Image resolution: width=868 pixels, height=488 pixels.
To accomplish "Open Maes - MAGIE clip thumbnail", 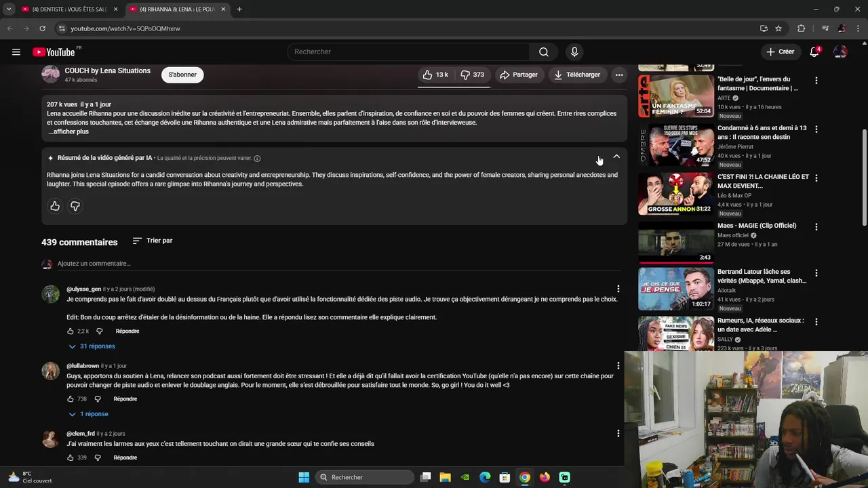I will pos(676,243).
